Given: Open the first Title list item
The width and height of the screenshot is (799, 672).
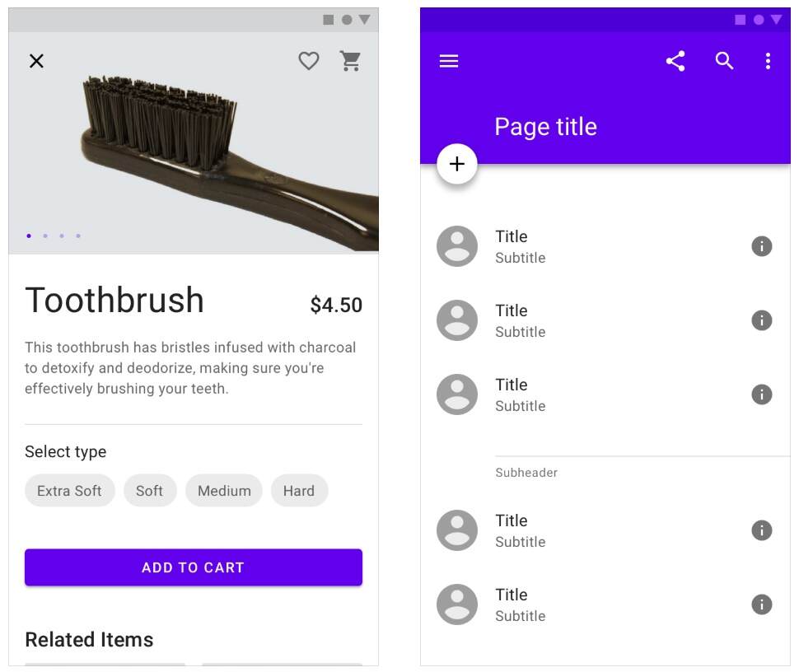Looking at the screenshot, I should [577, 246].
